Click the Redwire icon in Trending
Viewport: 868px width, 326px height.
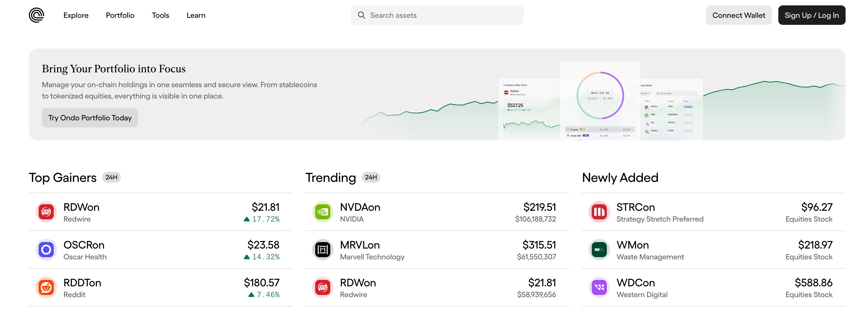tap(323, 287)
